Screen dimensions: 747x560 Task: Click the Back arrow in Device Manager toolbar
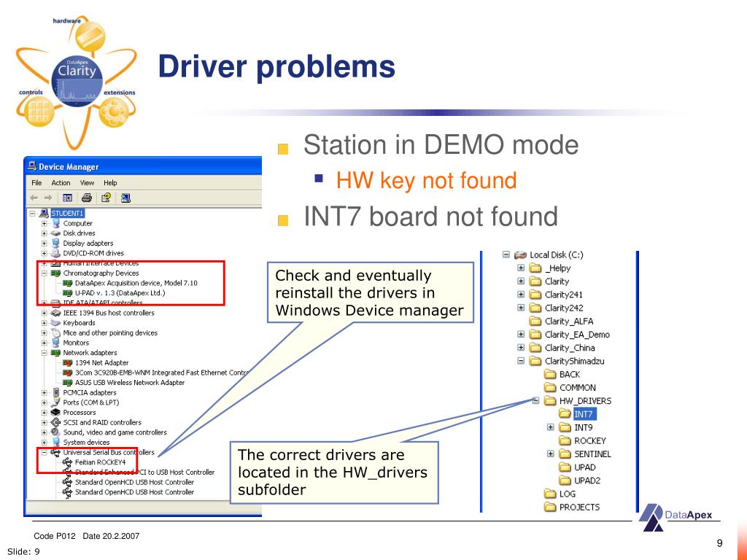34,198
